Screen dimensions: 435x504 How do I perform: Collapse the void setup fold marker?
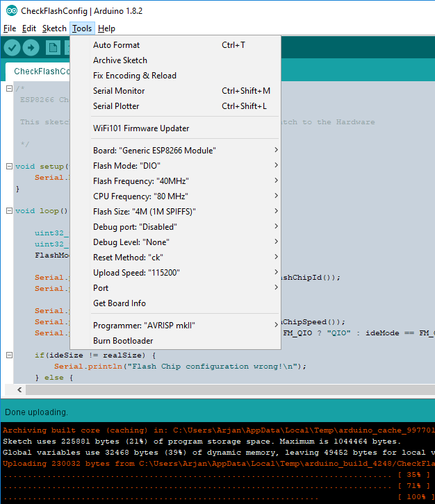click(x=10, y=166)
